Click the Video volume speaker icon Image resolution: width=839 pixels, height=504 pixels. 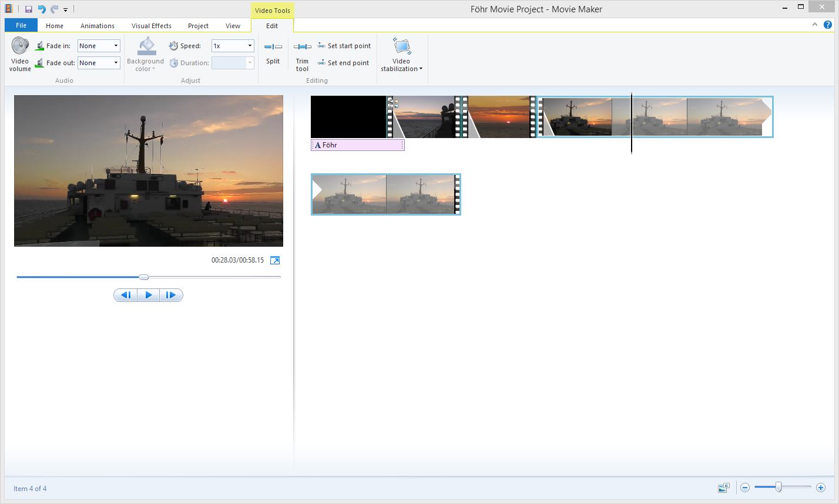coord(20,46)
